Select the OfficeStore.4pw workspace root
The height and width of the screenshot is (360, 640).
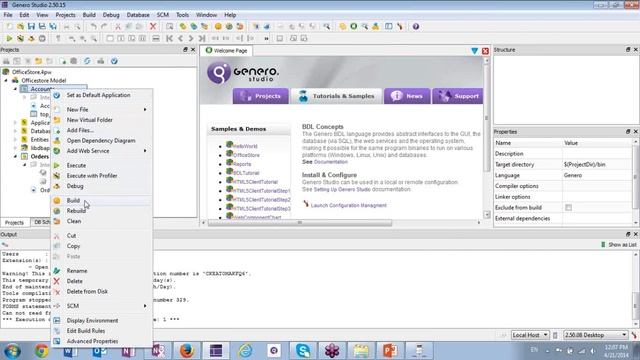31,72
